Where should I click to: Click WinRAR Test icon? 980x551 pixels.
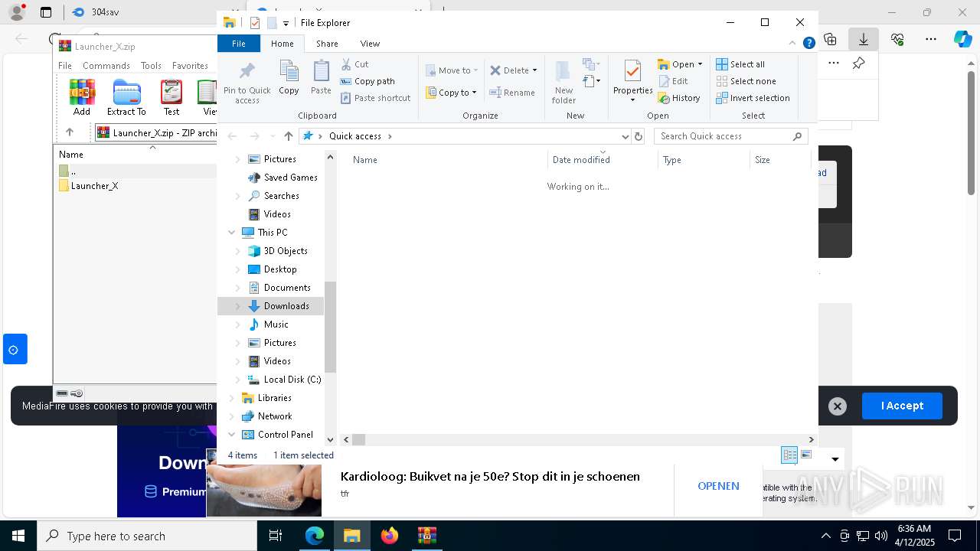(171, 97)
